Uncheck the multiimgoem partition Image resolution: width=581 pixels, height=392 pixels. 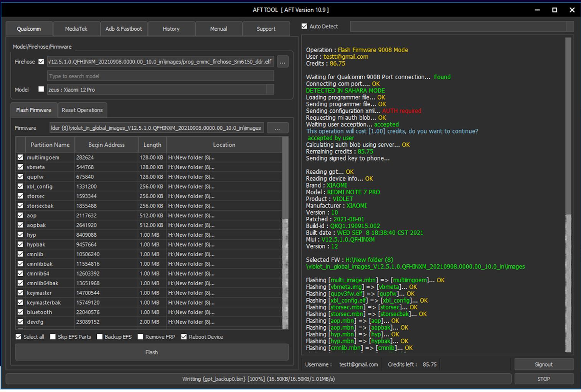point(20,157)
